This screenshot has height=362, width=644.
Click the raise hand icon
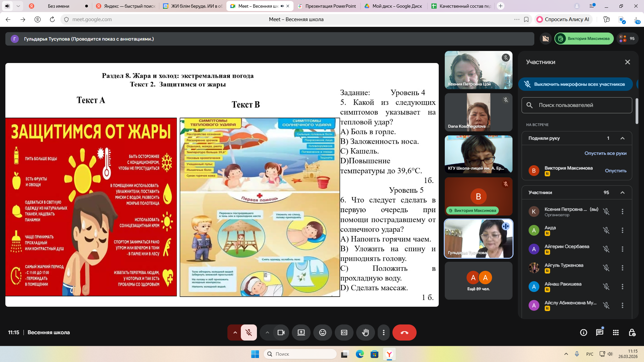365,333
